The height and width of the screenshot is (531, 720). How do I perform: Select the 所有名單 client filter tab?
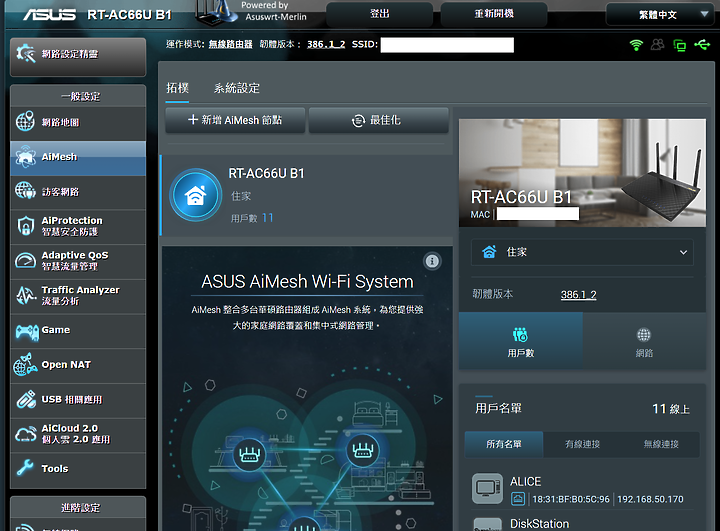coord(504,444)
